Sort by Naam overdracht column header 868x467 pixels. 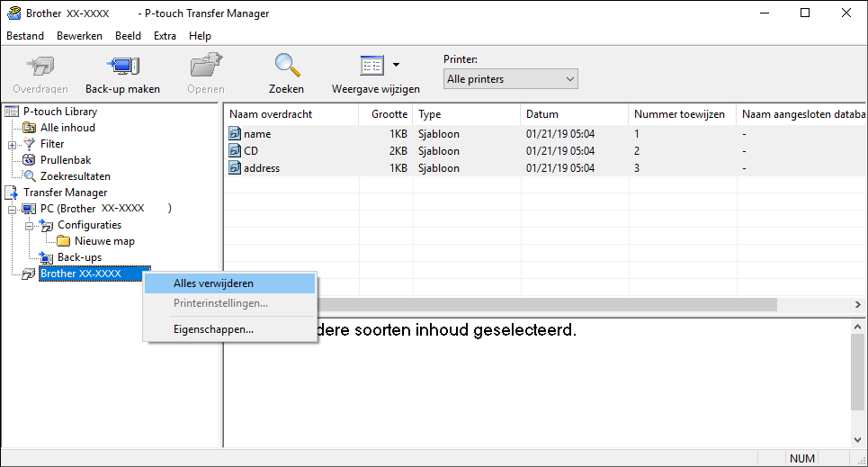point(291,114)
